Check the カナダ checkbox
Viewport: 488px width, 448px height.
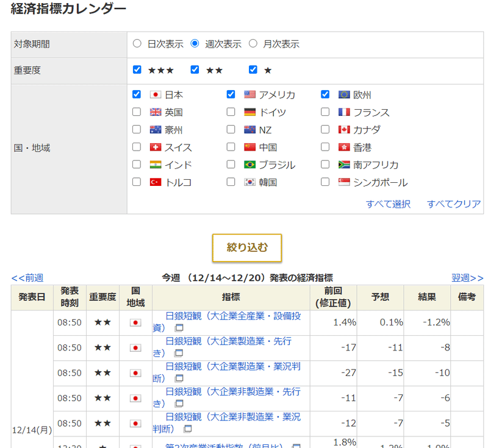(x=325, y=129)
